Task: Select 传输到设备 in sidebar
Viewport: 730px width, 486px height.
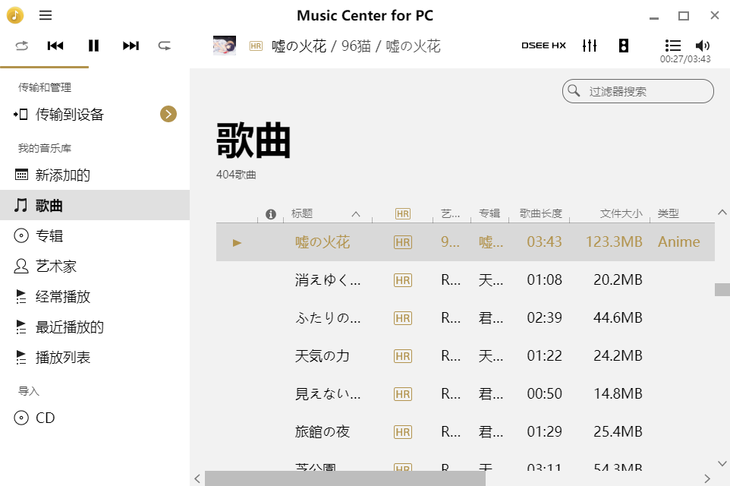Action: click(95, 115)
